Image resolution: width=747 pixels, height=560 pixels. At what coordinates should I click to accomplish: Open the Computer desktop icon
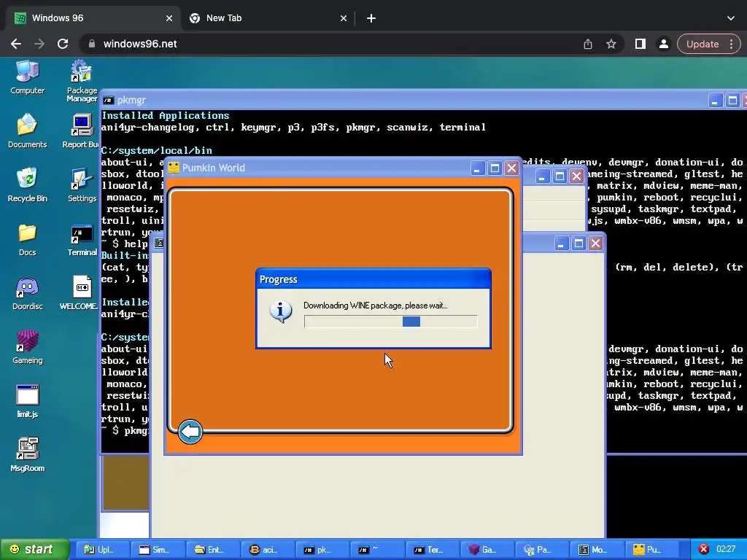tap(27, 77)
